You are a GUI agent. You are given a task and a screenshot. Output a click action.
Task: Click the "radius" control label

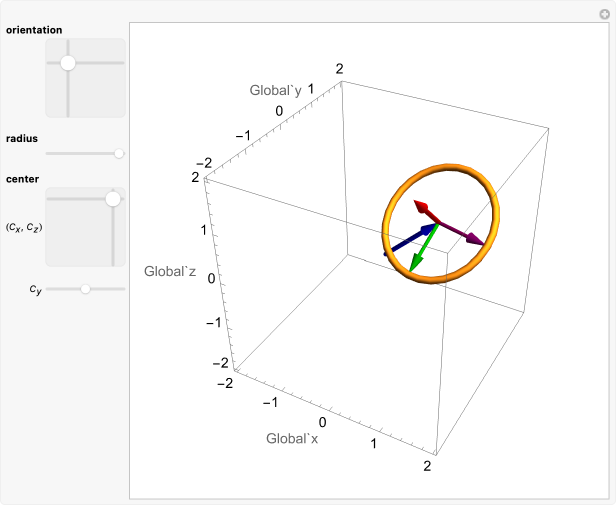(22, 138)
